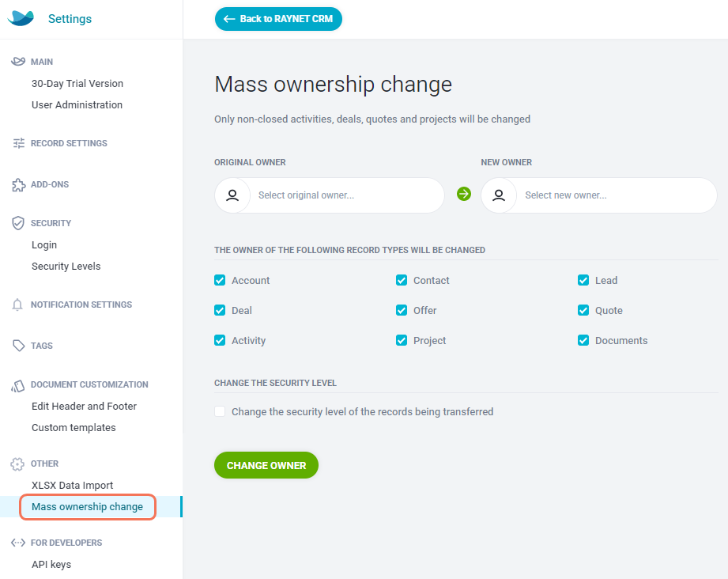Click the Security shield icon
The width and height of the screenshot is (728, 579).
pos(17,223)
